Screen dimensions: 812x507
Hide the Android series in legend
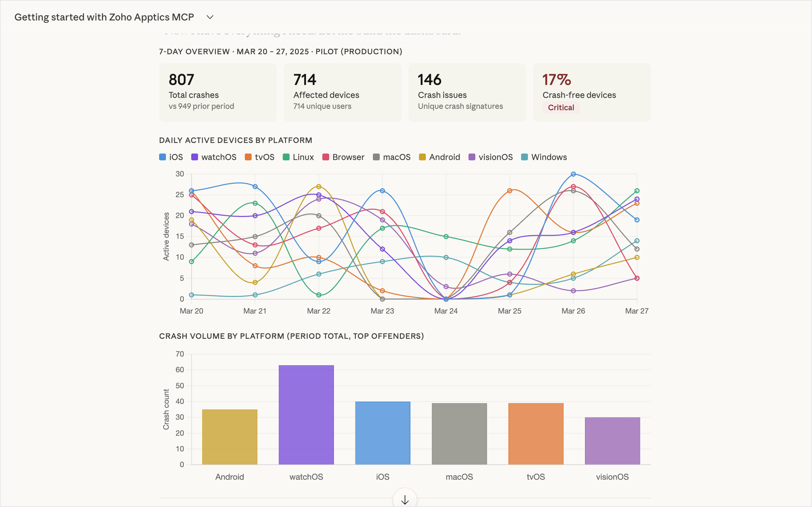(x=439, y=157)
